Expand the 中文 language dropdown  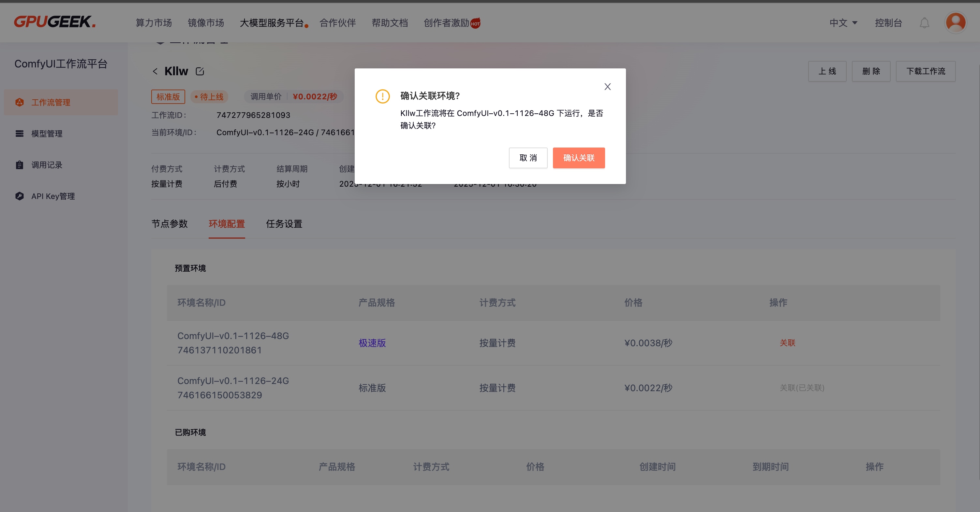pyautogui.click(x=843, y=23)
